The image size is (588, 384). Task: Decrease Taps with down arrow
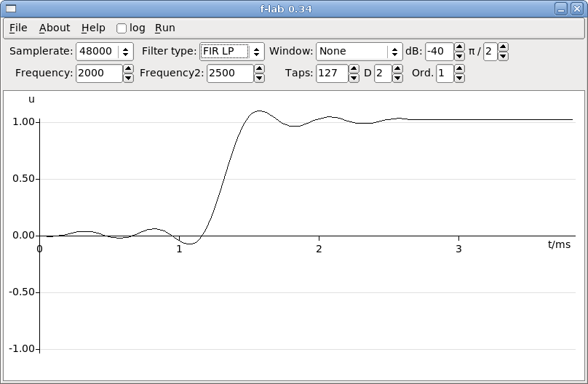pyautogui.click(x=354, y=78)
